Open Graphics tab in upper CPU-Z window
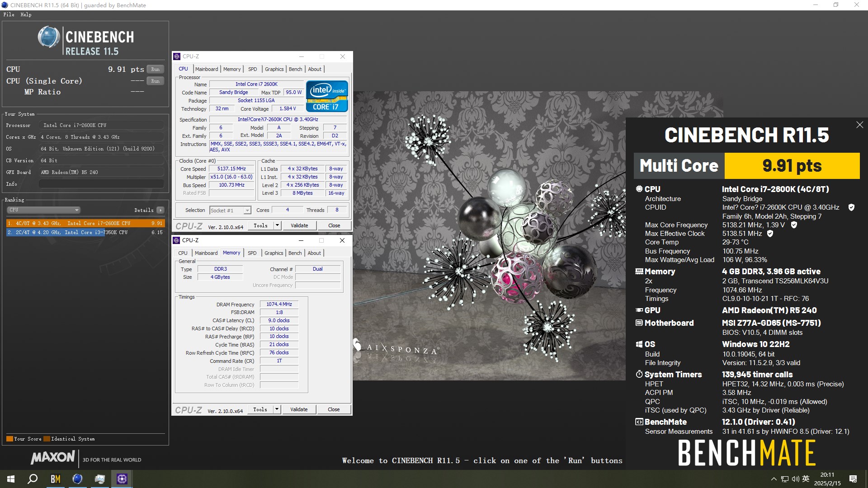 (x=274, y=69)
